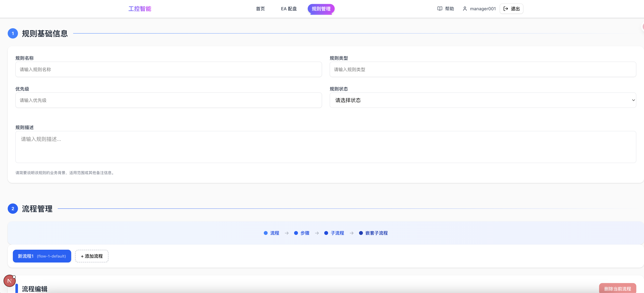The height and width of the screenshot is (293, 644).
Task: Switch to EA 配盘 tab
Action: coord(289,9)
